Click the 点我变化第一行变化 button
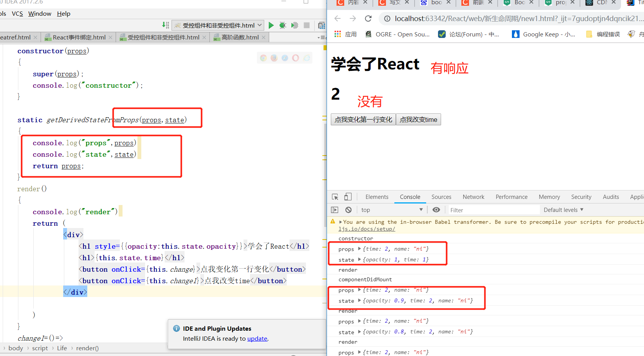 (x=363, y=120)
